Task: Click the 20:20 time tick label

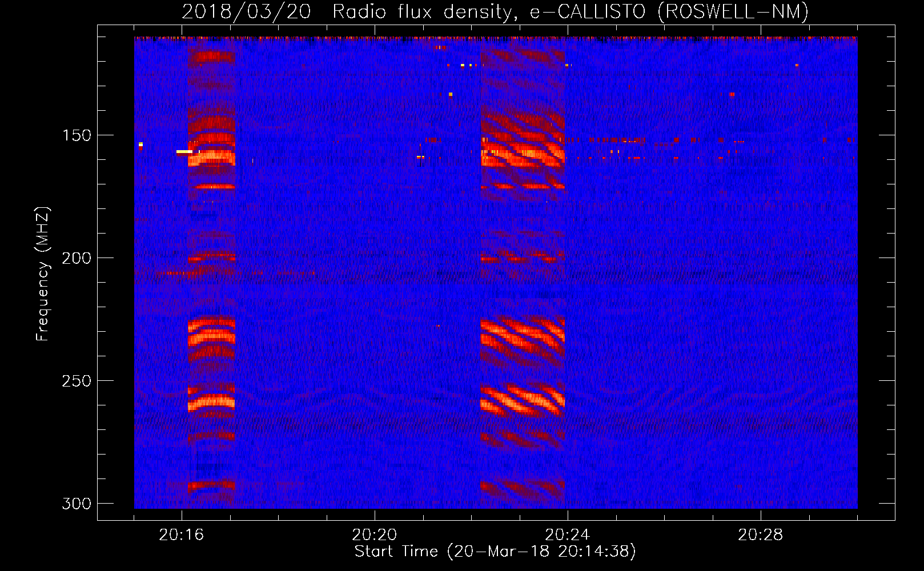Action: pos(375,535)
